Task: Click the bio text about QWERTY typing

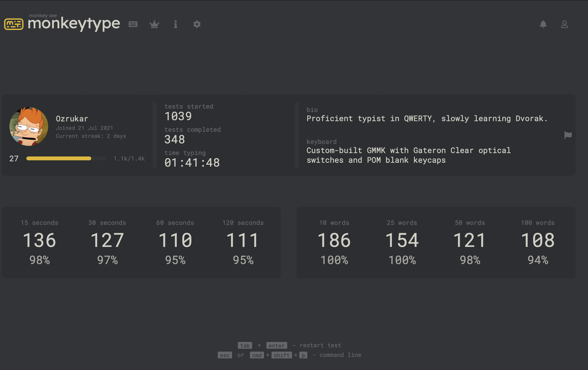Action: click(x=427, y=118)
